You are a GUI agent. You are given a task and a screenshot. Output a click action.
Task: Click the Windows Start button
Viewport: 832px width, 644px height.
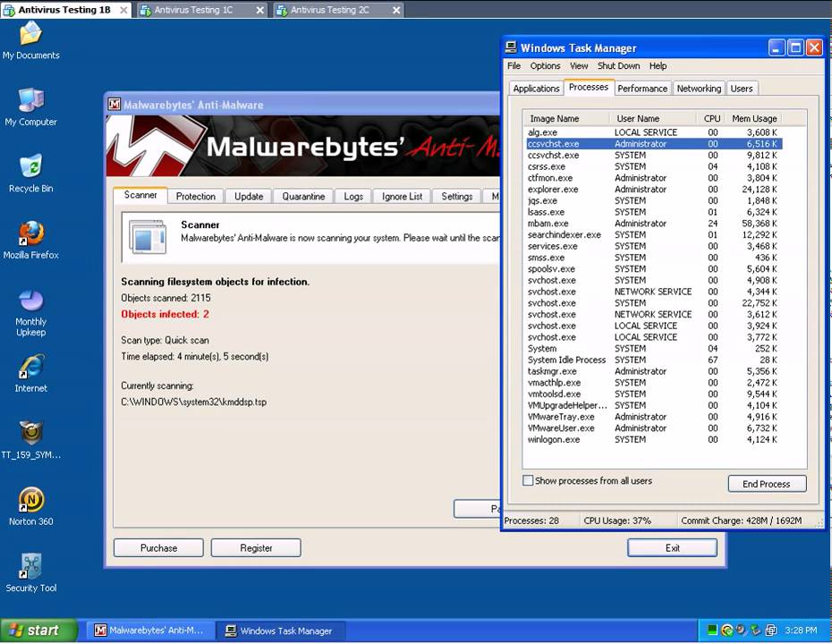coord(38,631)
